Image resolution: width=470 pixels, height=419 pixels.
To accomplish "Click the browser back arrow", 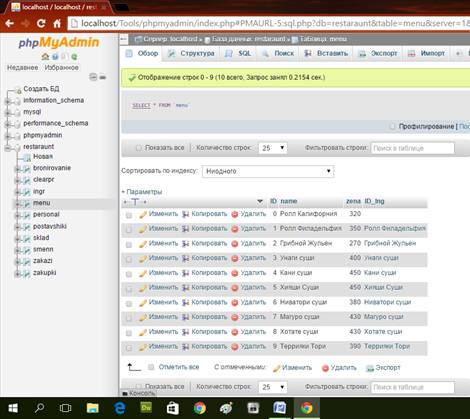I will click(x=9, y=23).
